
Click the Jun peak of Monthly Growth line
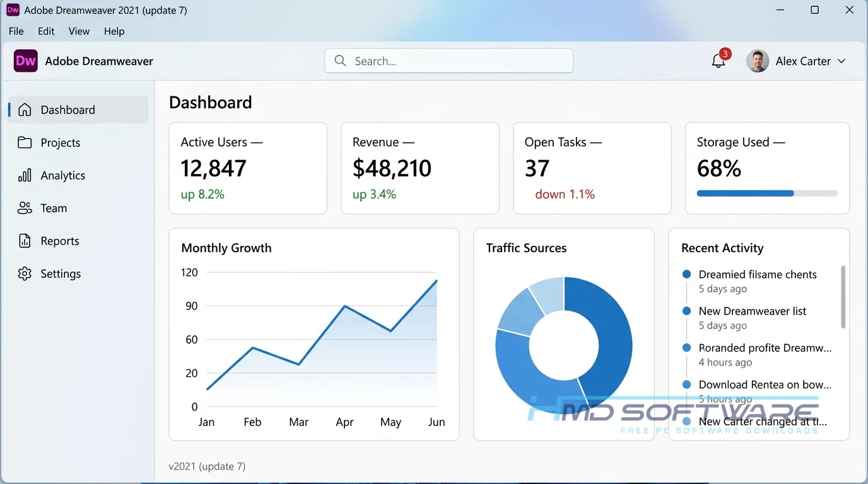click(x=437, y=280)
